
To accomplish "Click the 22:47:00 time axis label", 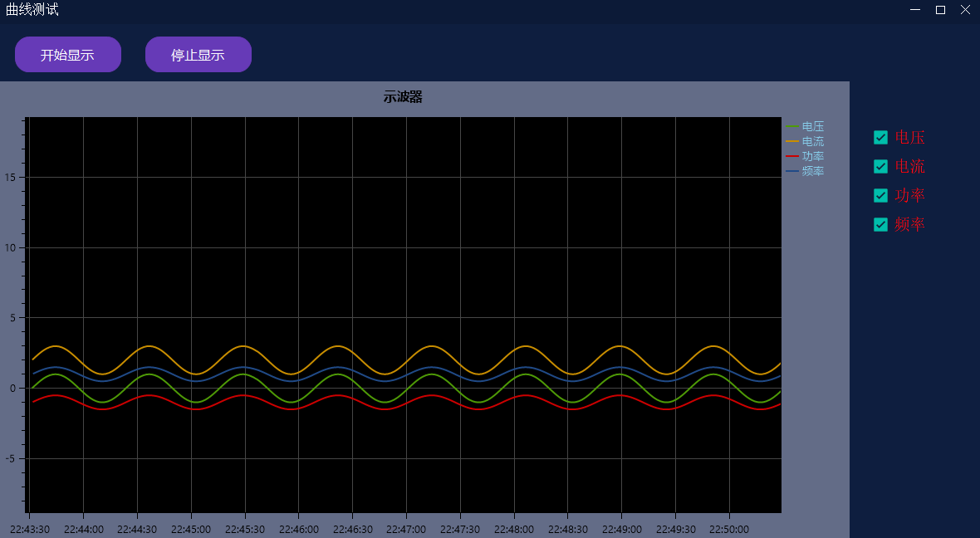I will tap(406, 530).
